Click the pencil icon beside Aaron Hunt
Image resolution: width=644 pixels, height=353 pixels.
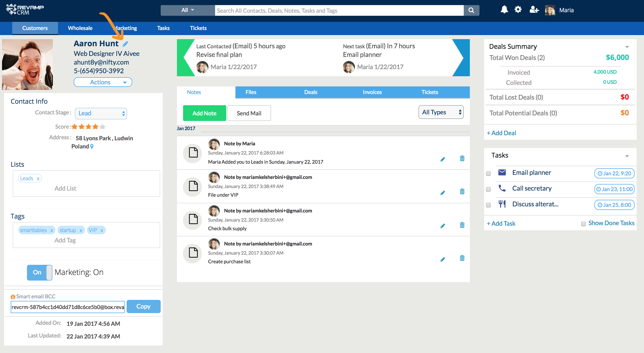point(125,44)
